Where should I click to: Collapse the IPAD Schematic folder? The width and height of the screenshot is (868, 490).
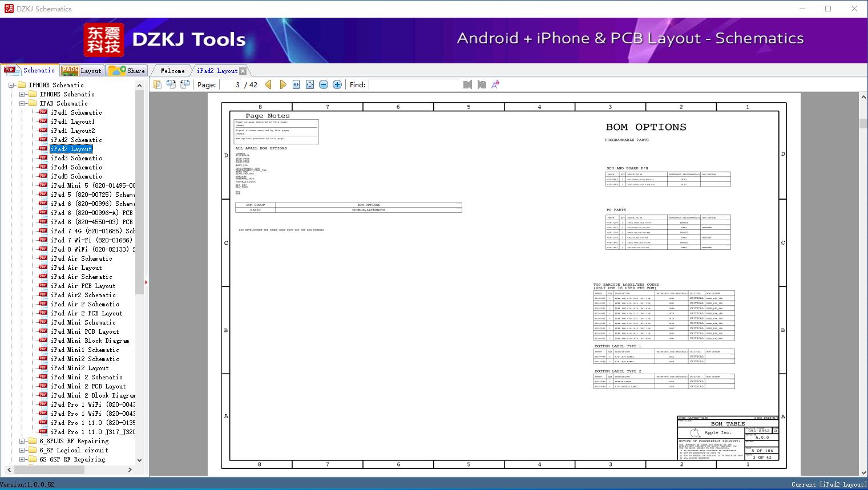coord(22,103)
